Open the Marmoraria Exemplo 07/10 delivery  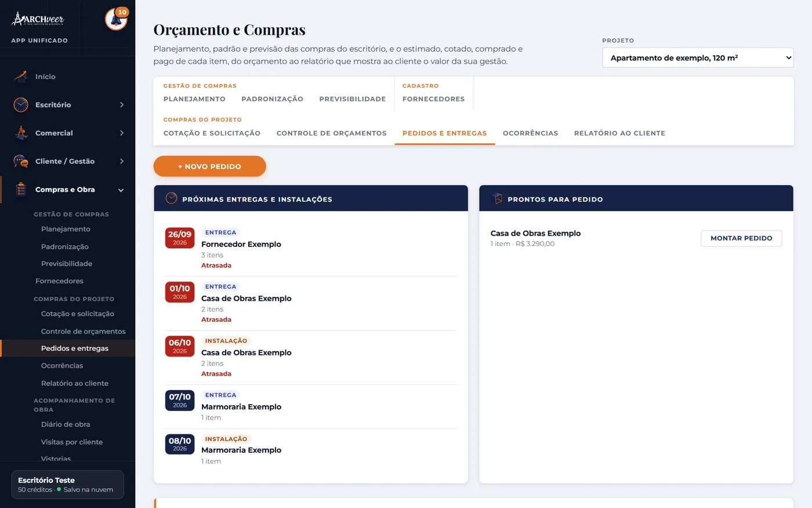311,406
